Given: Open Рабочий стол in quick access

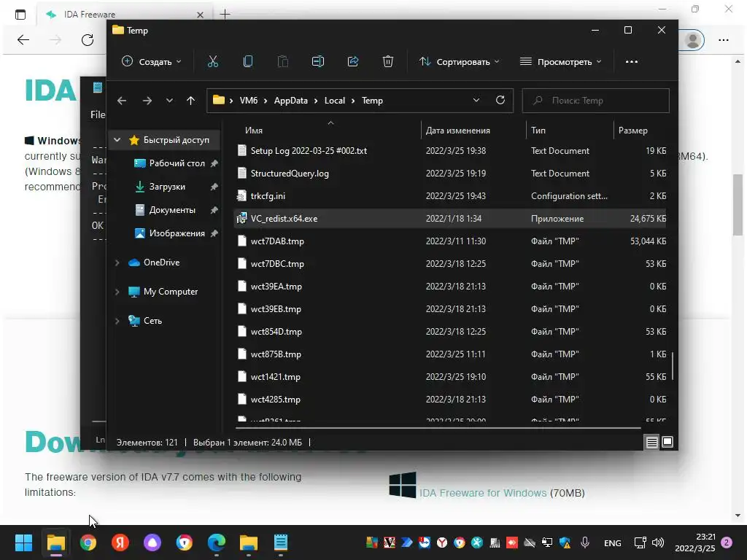Looking at the screenshot, I should coord(177,163).
